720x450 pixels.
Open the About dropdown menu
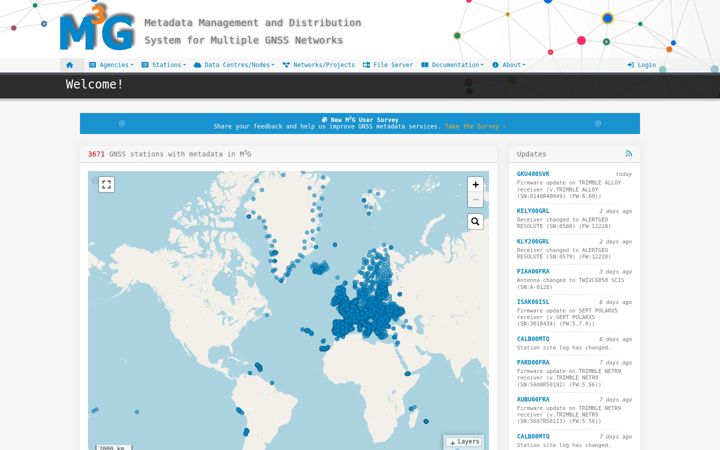tap(509, 65)
